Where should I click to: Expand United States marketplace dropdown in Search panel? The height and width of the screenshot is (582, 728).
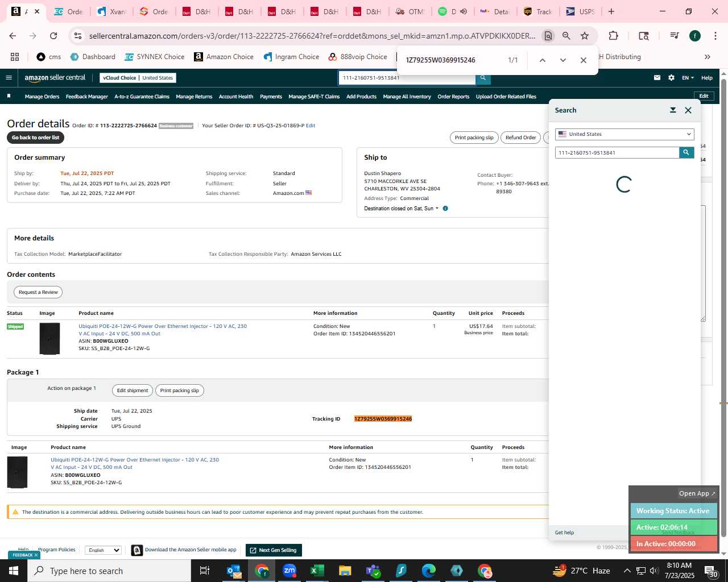(624, 134)
